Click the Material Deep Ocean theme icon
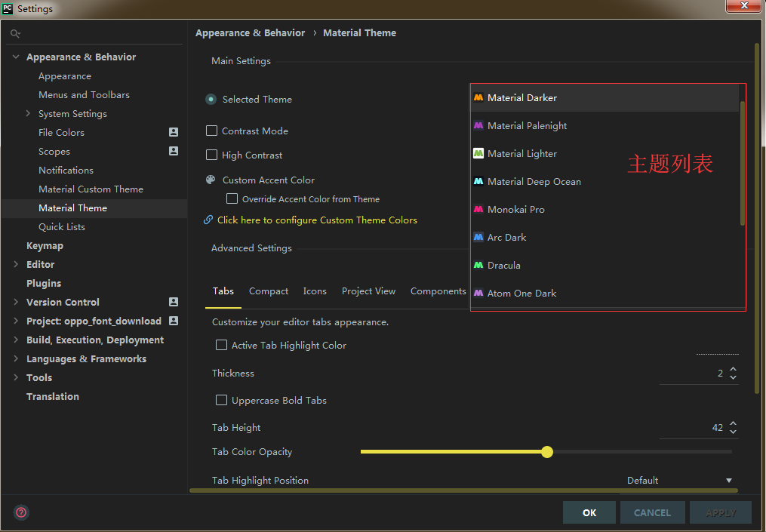The width and height of the screenshot is (766, 532). pyautogui.click(x=478, y=181)
